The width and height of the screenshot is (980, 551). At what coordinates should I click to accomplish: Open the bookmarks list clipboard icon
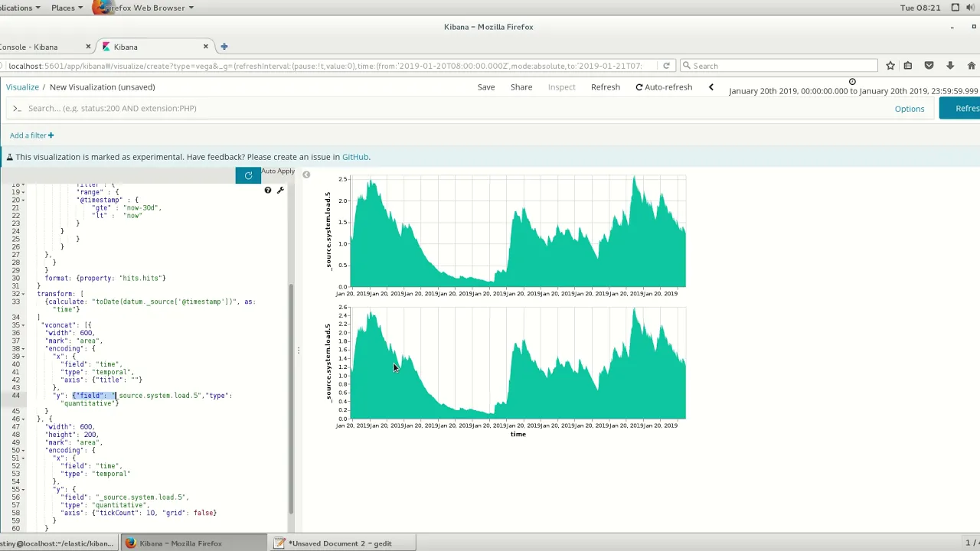point(908,66)
